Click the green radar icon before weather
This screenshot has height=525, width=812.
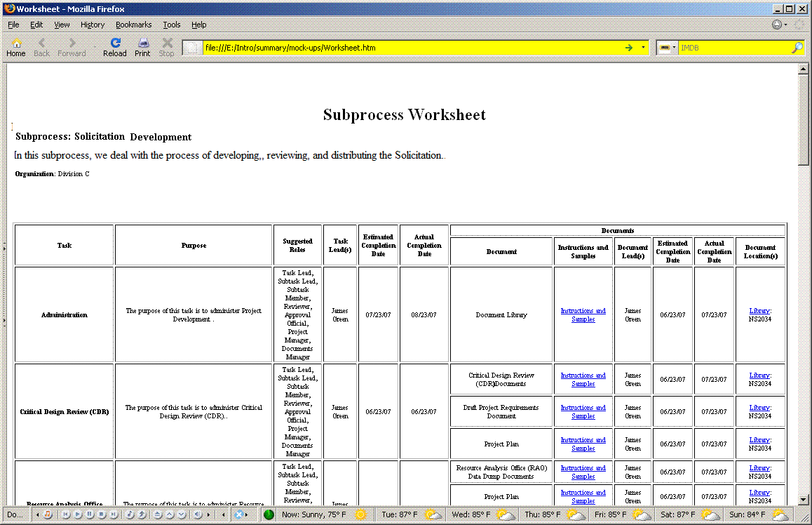point(269,514)
